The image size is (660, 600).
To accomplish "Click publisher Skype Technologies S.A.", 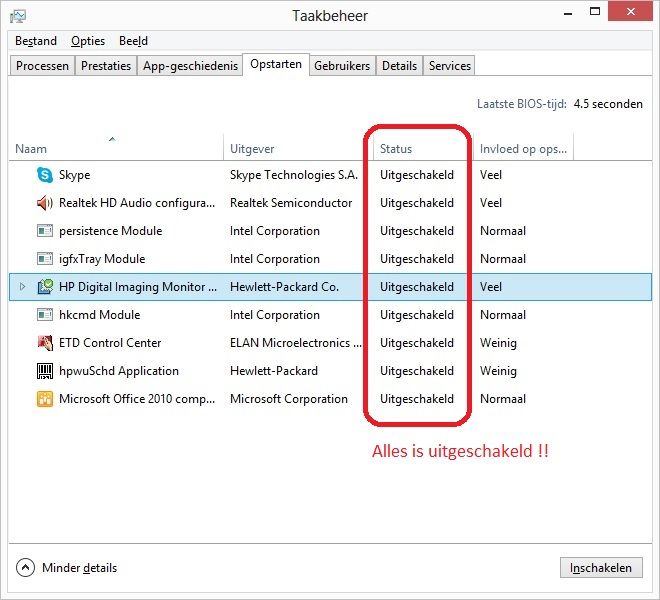I will pyautogui.click(x=294, y=175).
